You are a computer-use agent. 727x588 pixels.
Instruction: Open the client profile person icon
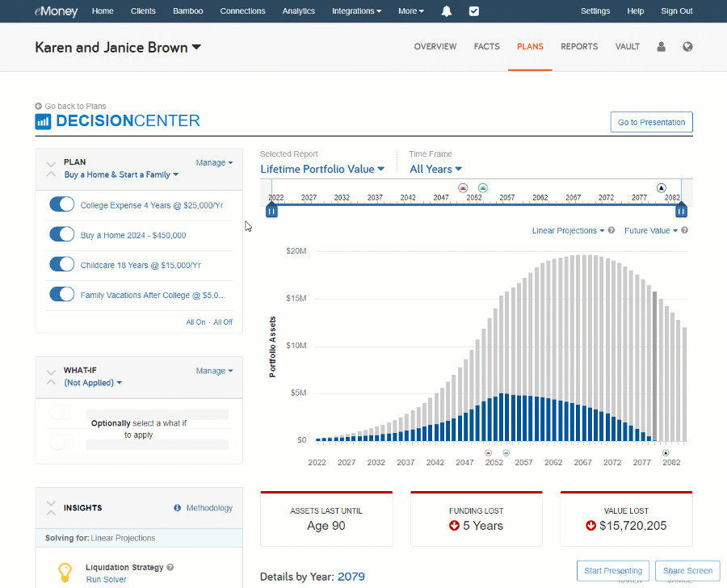click(x=661, y=46)
